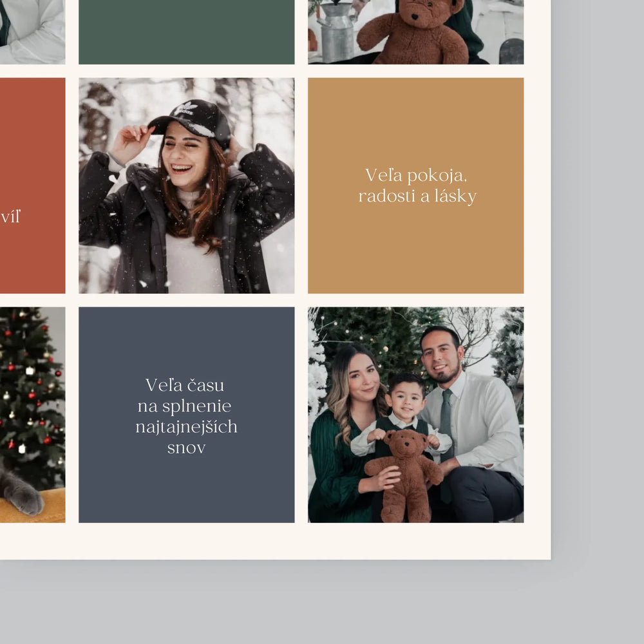Click the 'najtajnejších snov' text block

point(187,437)
